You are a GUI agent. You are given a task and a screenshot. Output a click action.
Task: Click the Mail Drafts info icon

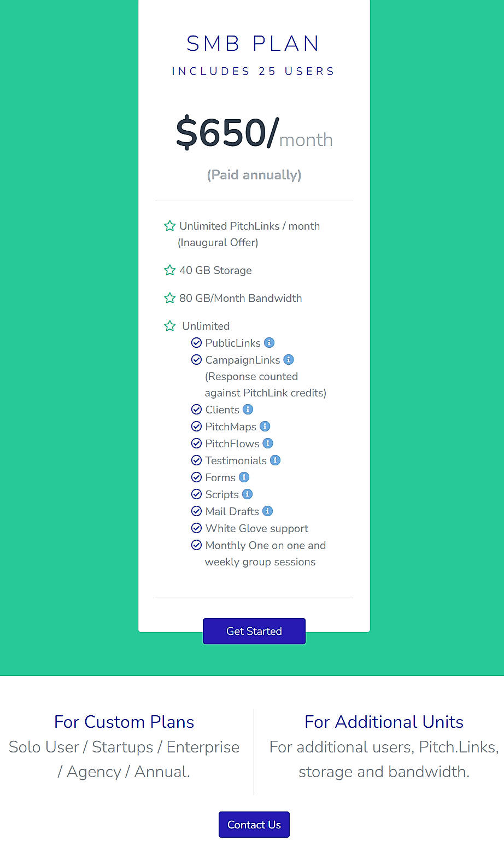[267, 511]
